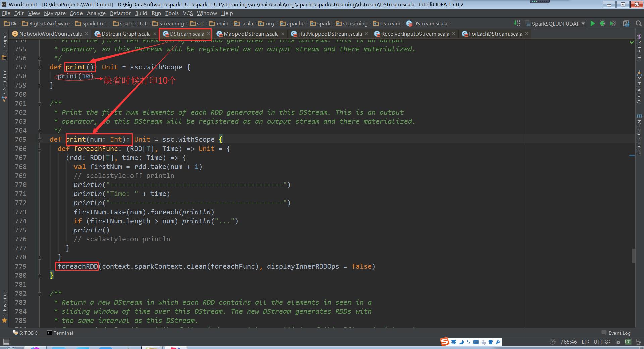
Task: Close the DStream.scala tab
Action: click(x=208, y=34)
